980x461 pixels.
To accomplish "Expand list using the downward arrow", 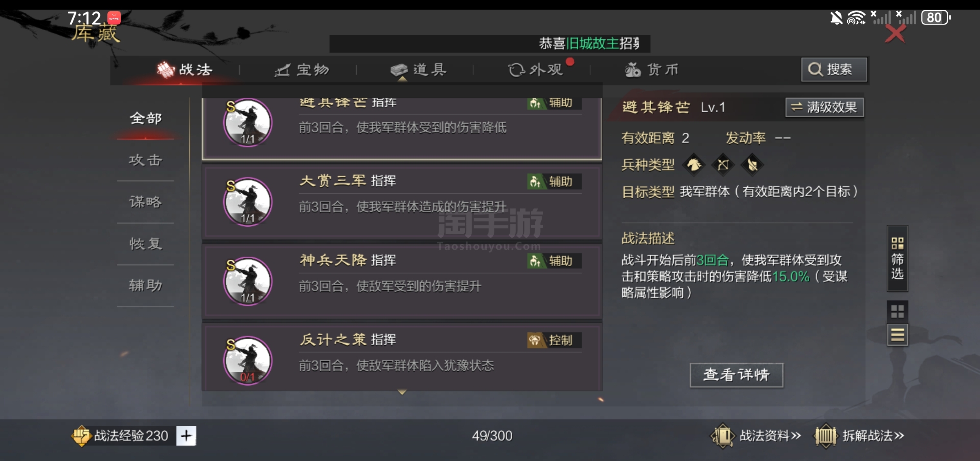I will click(x=402, y=392).
